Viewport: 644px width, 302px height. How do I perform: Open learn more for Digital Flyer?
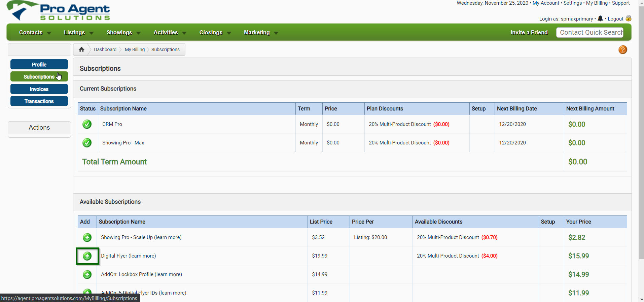click(x=142, y=256)
